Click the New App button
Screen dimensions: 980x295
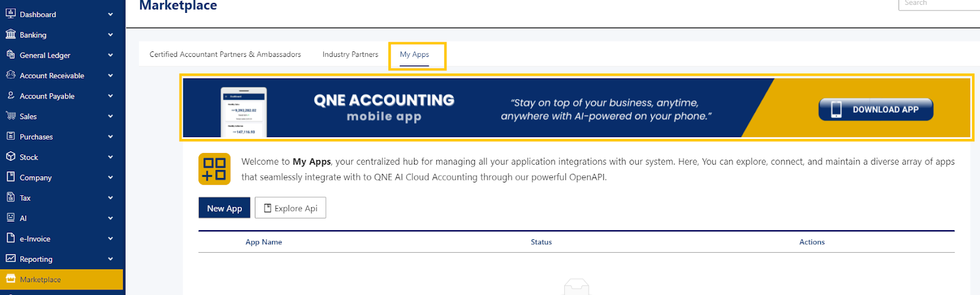224,208
